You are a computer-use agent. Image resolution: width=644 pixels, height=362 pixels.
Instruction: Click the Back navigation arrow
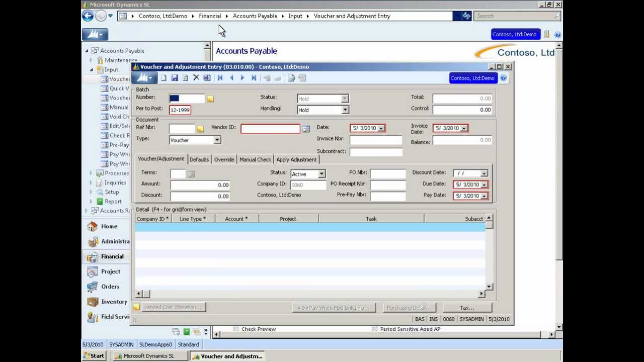click(88, 16)
